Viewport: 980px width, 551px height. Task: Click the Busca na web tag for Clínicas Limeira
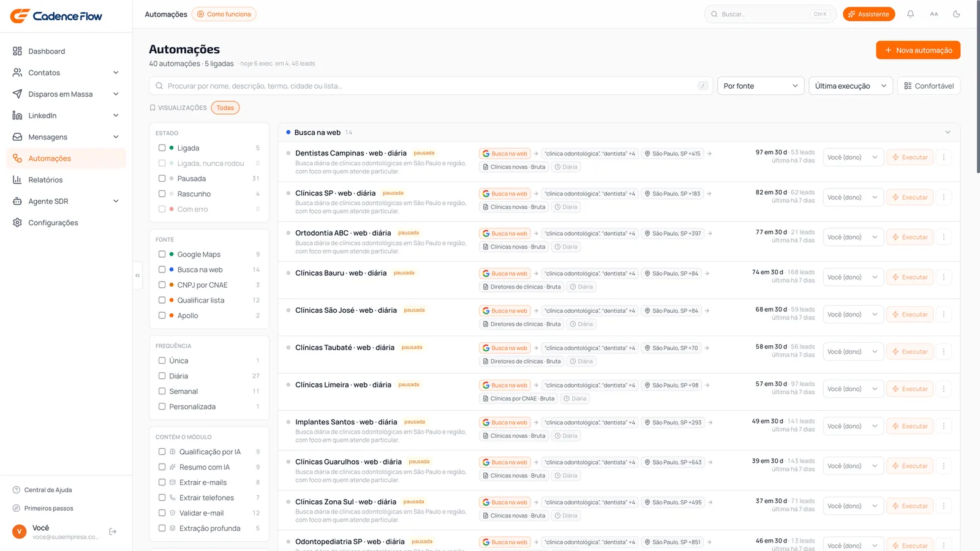(x=505, y=385)
